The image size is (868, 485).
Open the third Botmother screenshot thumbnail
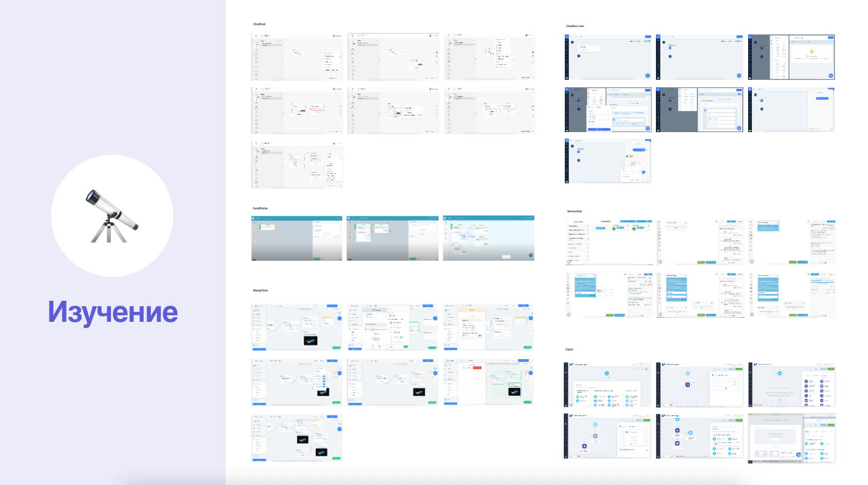(793, 242)
